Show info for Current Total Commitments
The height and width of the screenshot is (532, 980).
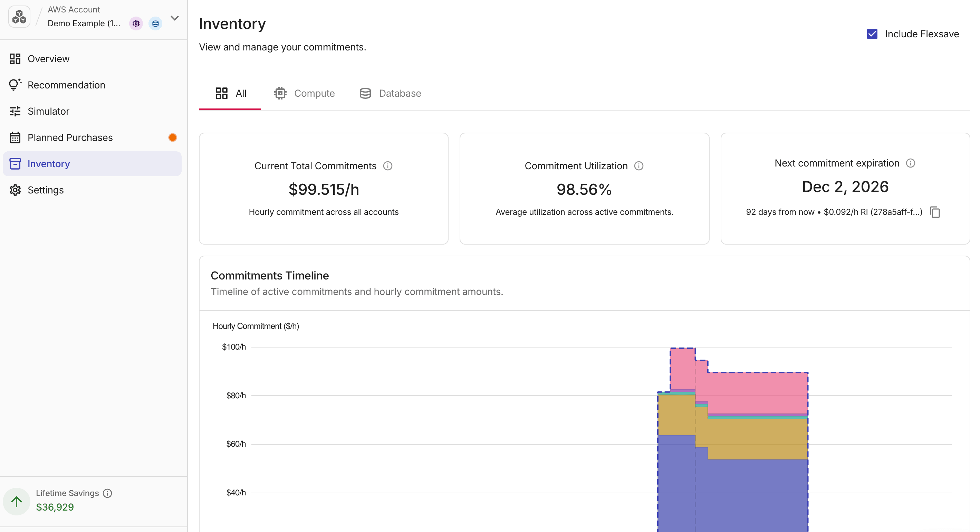click(x=388, y=166)
